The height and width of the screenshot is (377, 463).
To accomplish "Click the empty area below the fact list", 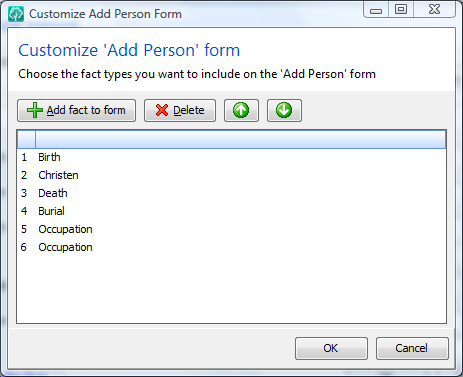I will click(x=231, y=289).
